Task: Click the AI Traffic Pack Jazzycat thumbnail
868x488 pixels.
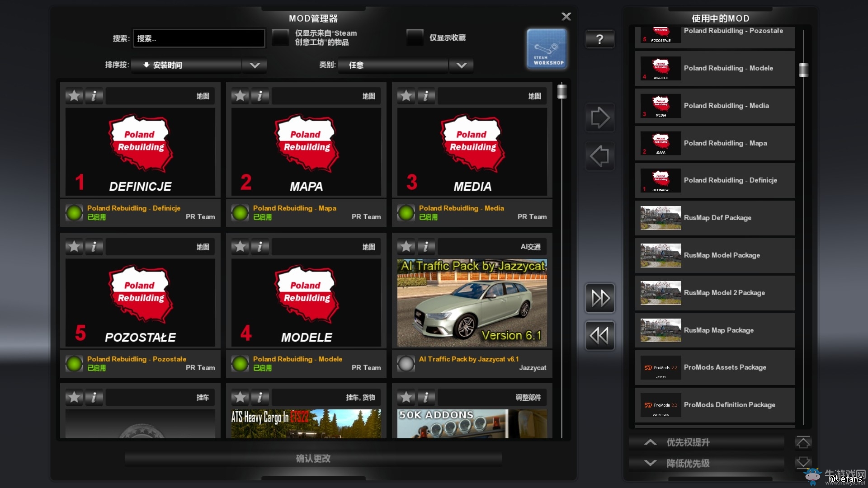Action: tap(472, 303)
